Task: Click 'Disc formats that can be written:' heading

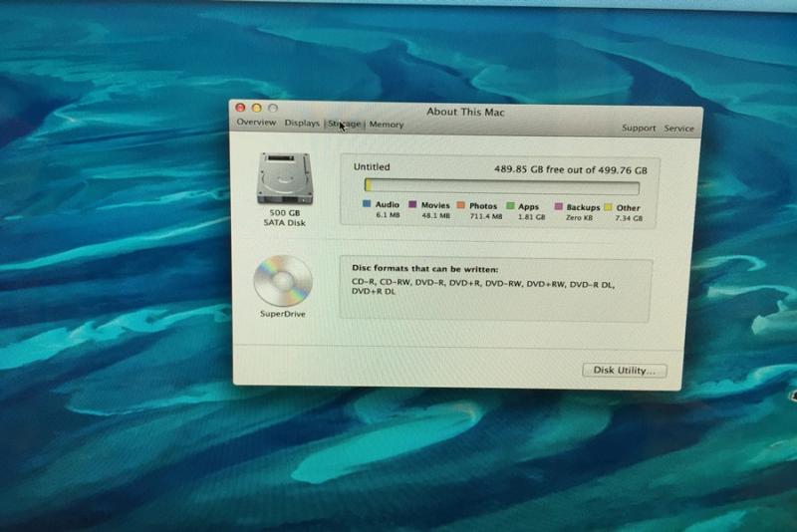Action: pyautogui.click(x=425, y=269)
